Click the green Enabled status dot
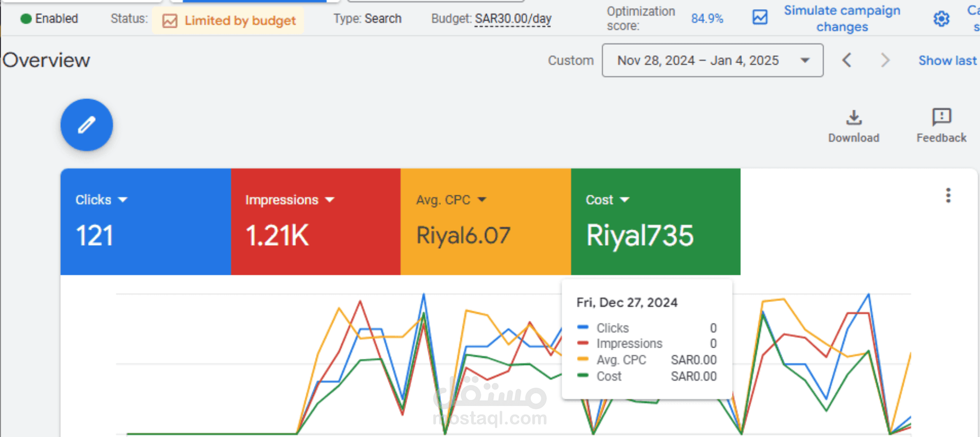 (26, 19)
